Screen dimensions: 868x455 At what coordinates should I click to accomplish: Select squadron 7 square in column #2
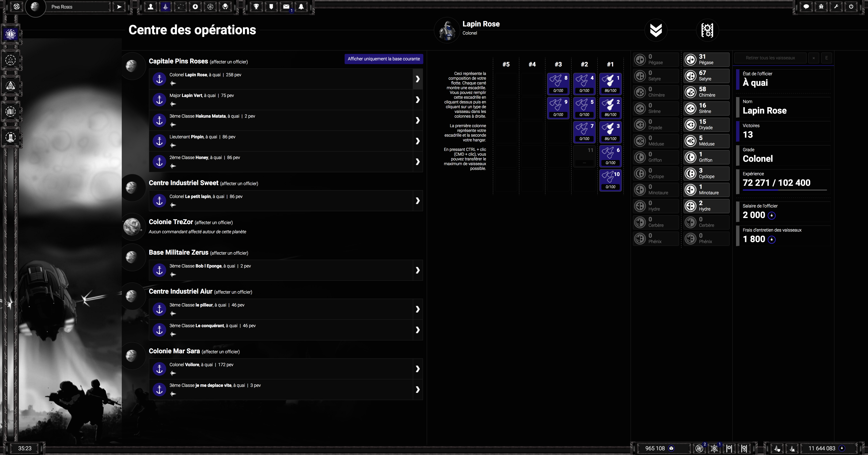click(x=584, y=132)
